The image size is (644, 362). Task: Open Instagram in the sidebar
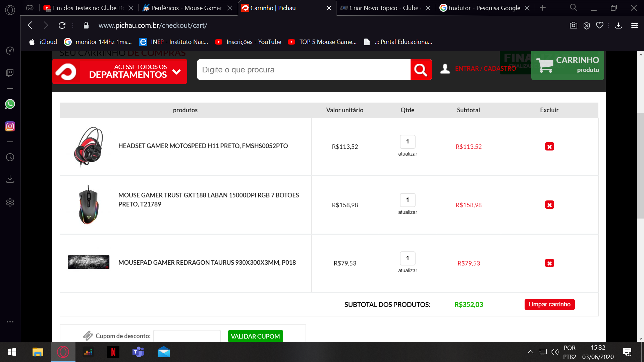(10, 126)
